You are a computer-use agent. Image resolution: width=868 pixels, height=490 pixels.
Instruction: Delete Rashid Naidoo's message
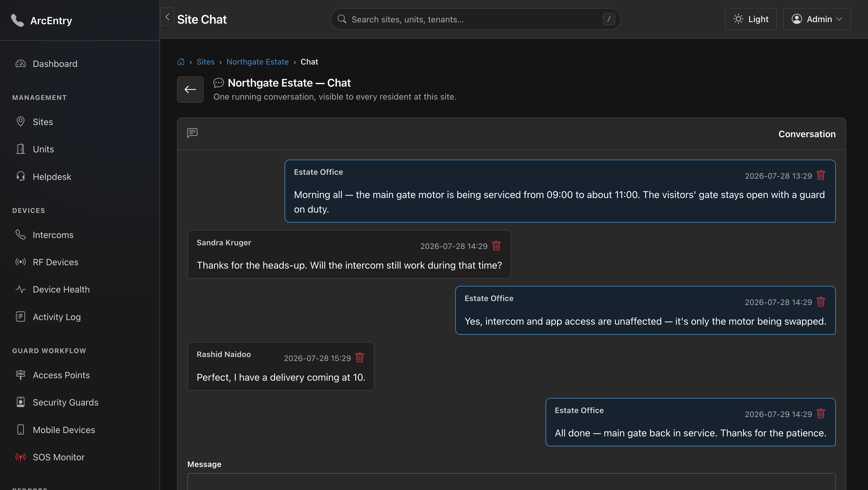pos(360,357)
